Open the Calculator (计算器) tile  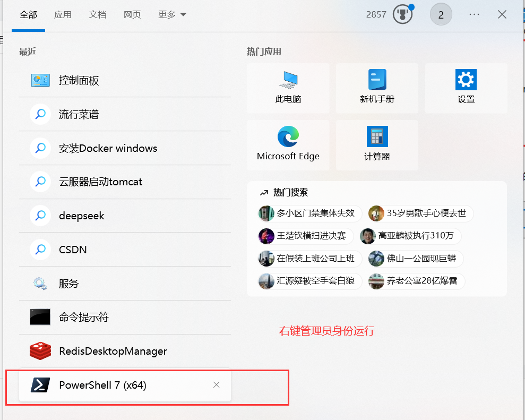(377, 145)
